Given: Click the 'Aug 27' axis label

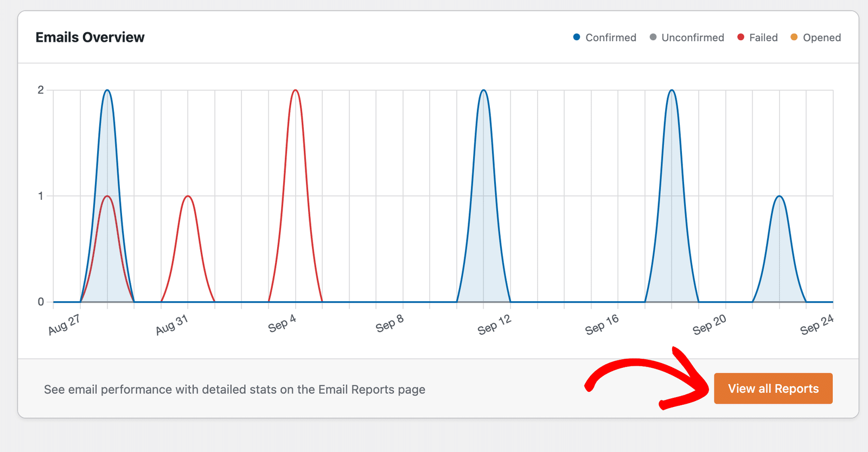Looking at the screenshot, I should 64,324.
